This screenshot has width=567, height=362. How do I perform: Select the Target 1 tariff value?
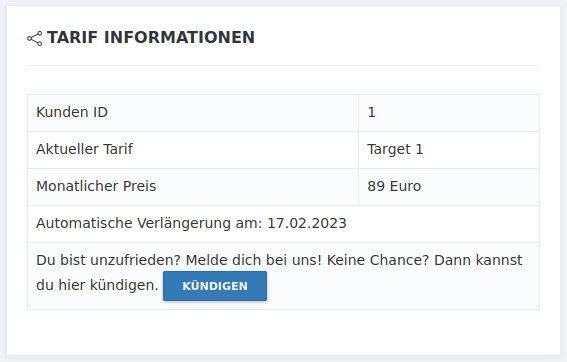pyautogui.click(x=395, y=149)
